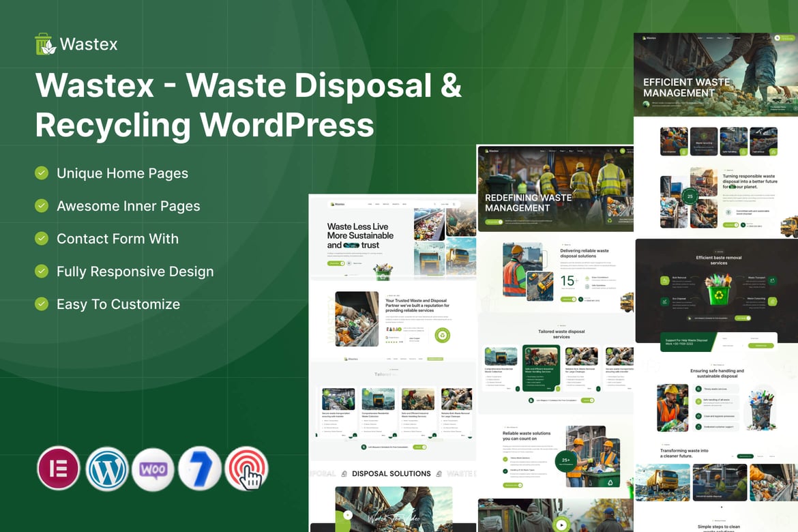Click the 'Wastex - Waste Disposal &' headline line

click(248, 85)
